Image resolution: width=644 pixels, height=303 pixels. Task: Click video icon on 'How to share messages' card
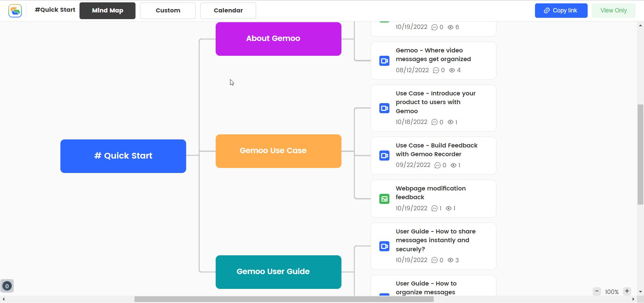point(384,246)
